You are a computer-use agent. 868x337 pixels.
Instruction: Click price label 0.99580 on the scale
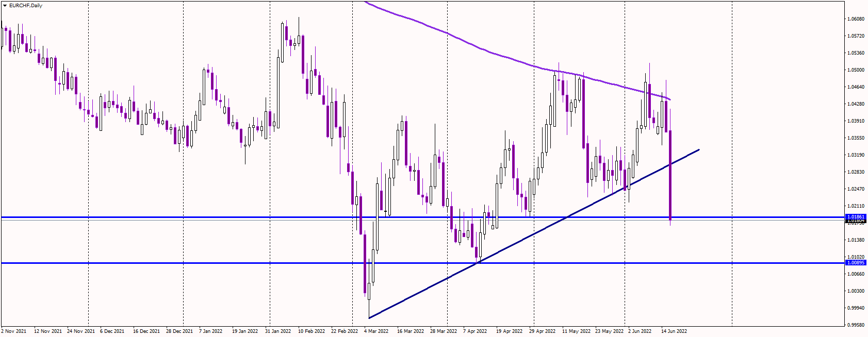pyautogui.click(x=856, y=325)
